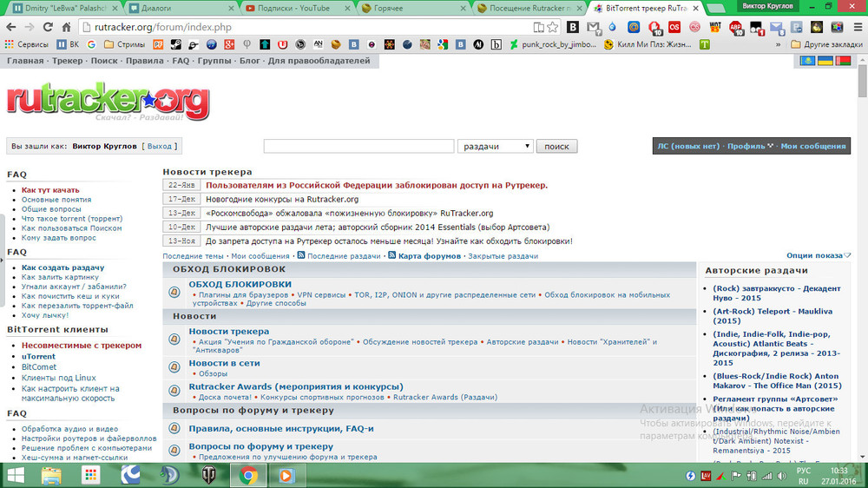The image size is (868, 488).
Task: Open Главная in top navigation
Action: click(x=25, y=61)
